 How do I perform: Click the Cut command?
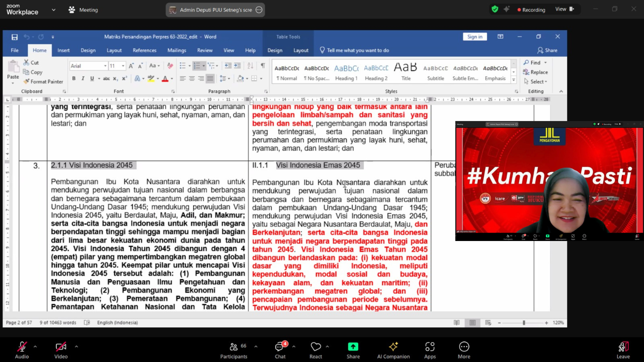pos(31,63)
